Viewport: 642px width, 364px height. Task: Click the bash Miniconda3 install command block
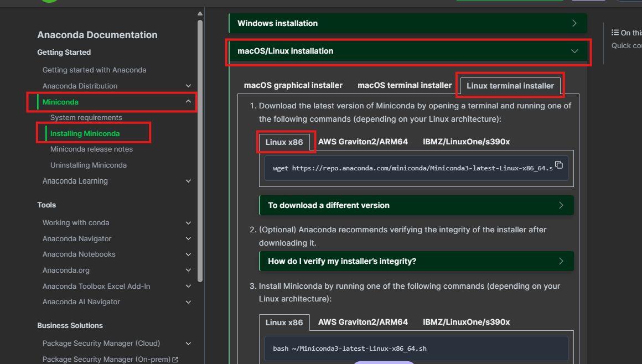(x=416, y=349)
